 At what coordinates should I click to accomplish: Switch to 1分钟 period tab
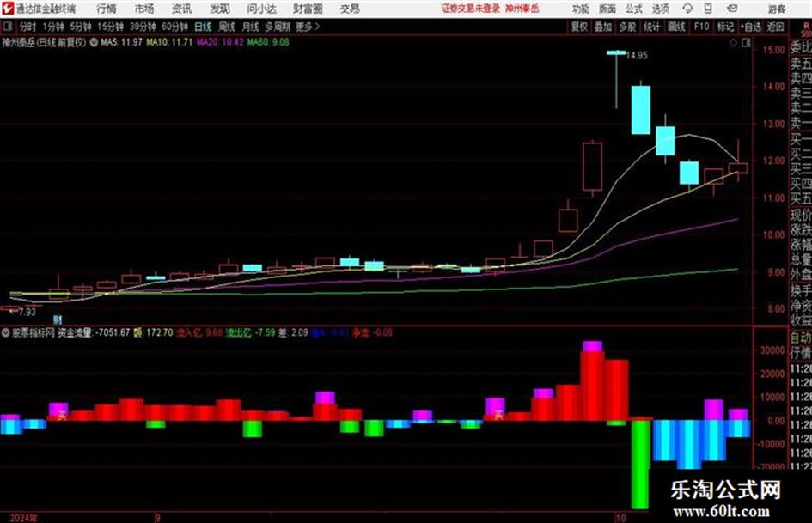tap(53, 27)
